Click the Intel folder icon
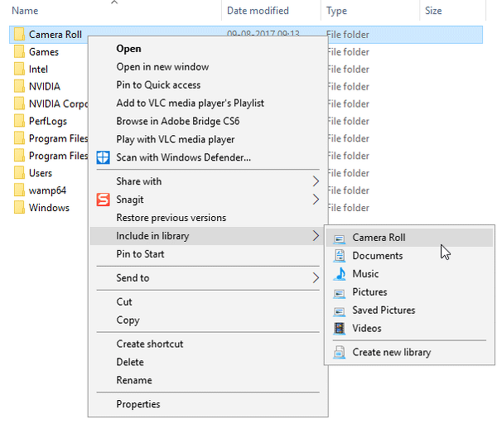This screenshot has width=497, height=448. click(x=19, y=69)
